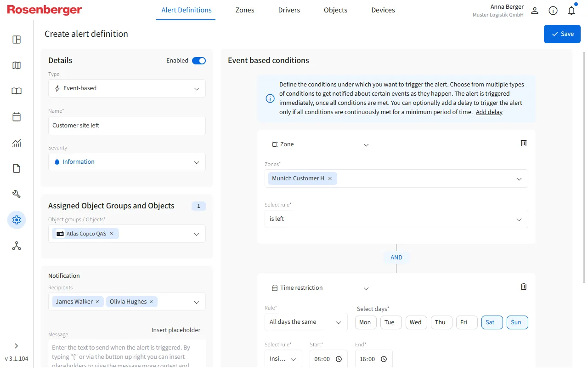
Task: Open the info help icon in header
Action: (553, 11)
